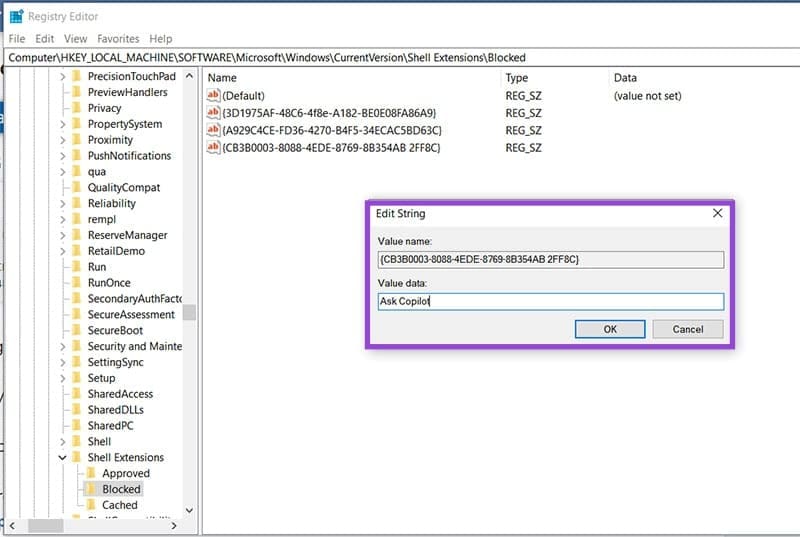Open the Favorites menu
Viewport: 800px width, 537px height.
118,39
